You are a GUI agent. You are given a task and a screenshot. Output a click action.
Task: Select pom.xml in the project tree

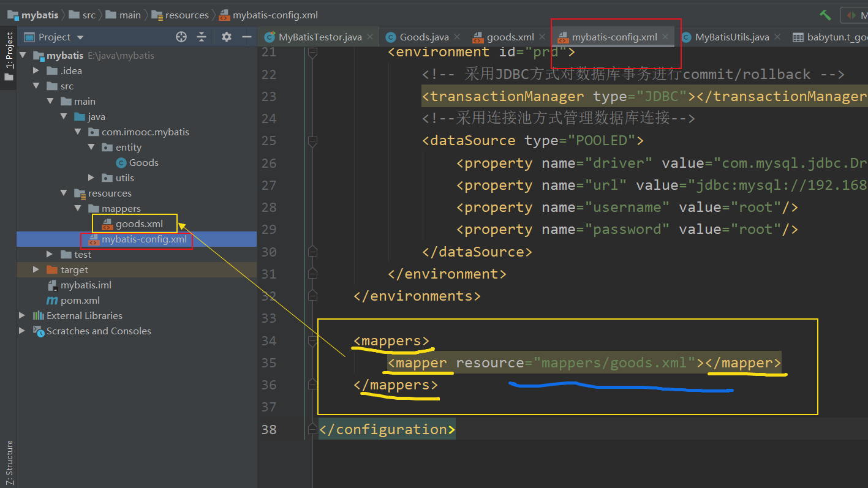tap(74, 301)
